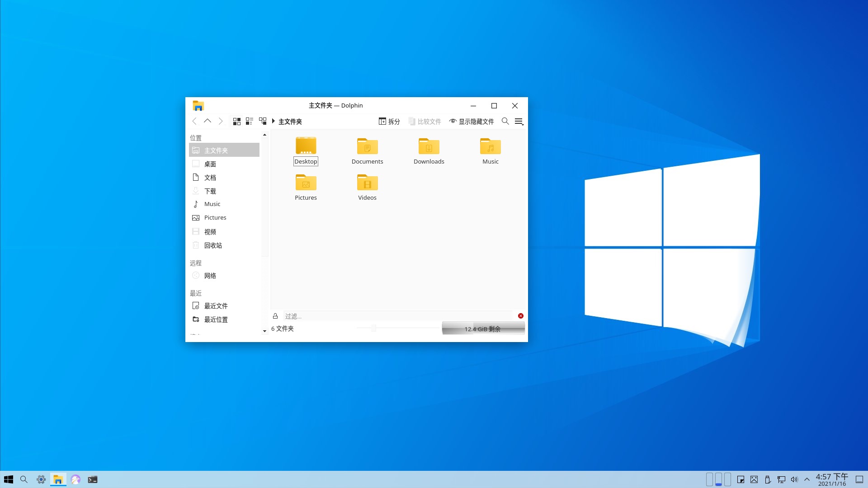Adjust the icon zoom slider
Viewport: 868px width, 488px height.
[373, 328]
